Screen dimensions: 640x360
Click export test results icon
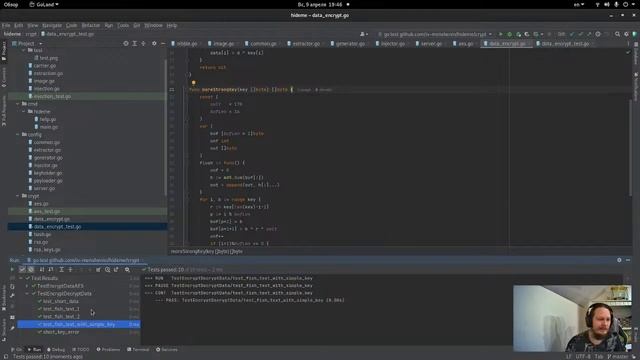116,269
